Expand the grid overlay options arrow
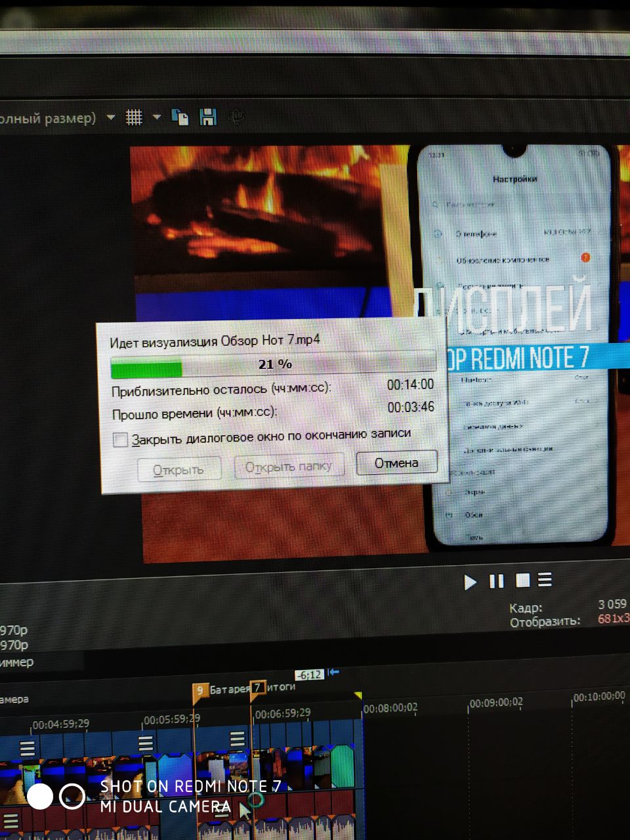The width and height of the screenshot is (630, 840). point(156,117)
